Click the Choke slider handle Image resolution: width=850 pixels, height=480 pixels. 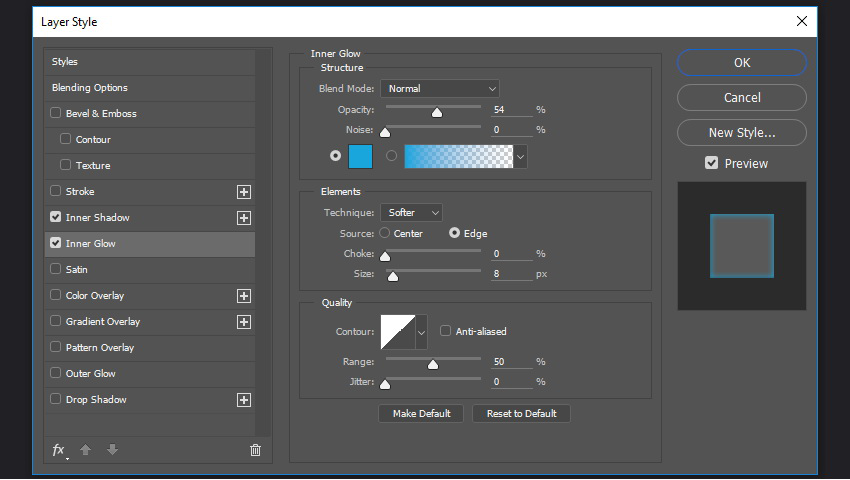[385, 256]
